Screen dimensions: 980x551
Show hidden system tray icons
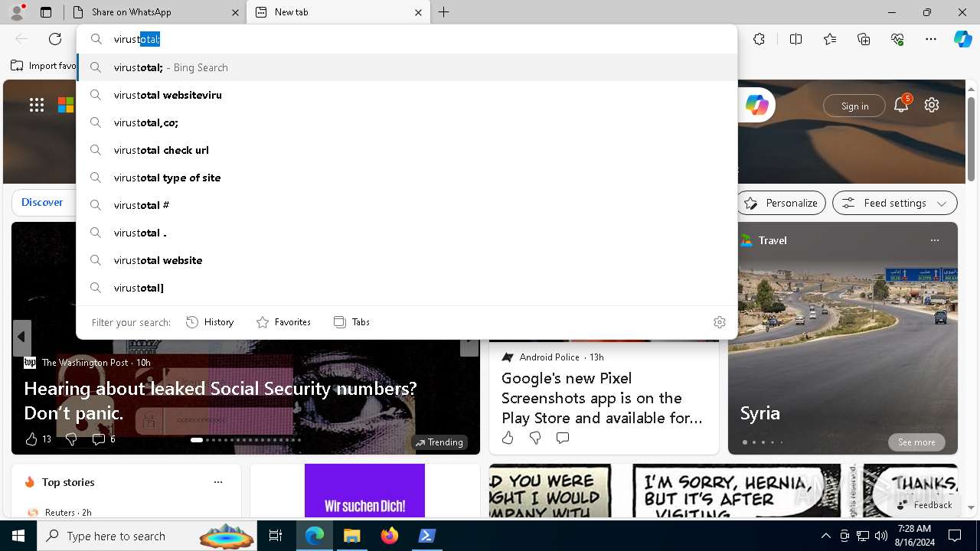click(825, 536)
